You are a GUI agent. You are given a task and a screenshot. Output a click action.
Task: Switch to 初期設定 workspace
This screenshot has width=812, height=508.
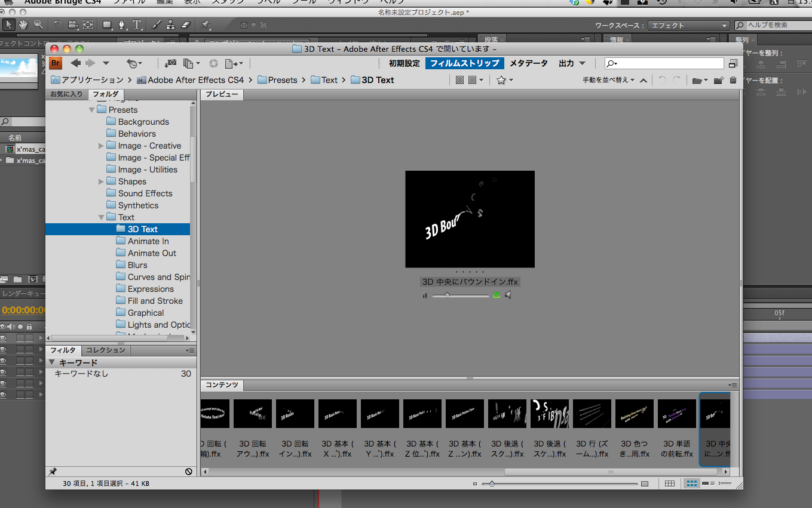[405, 63]
